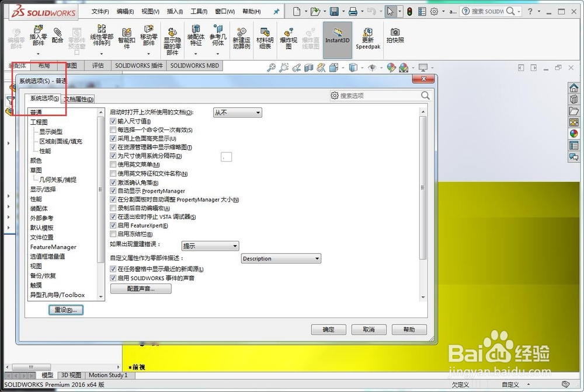Click the Print icon
Viewport: 584px width, 392px height.
353,12
